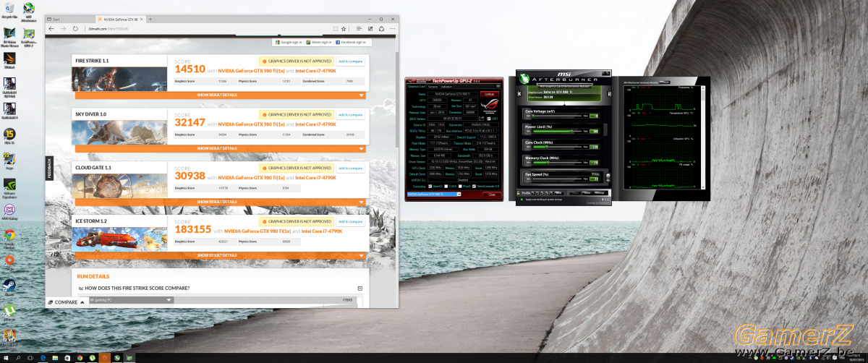Switch to the Edge Start tab
This screenshot has height=363, width=868.
pos(70,20)
